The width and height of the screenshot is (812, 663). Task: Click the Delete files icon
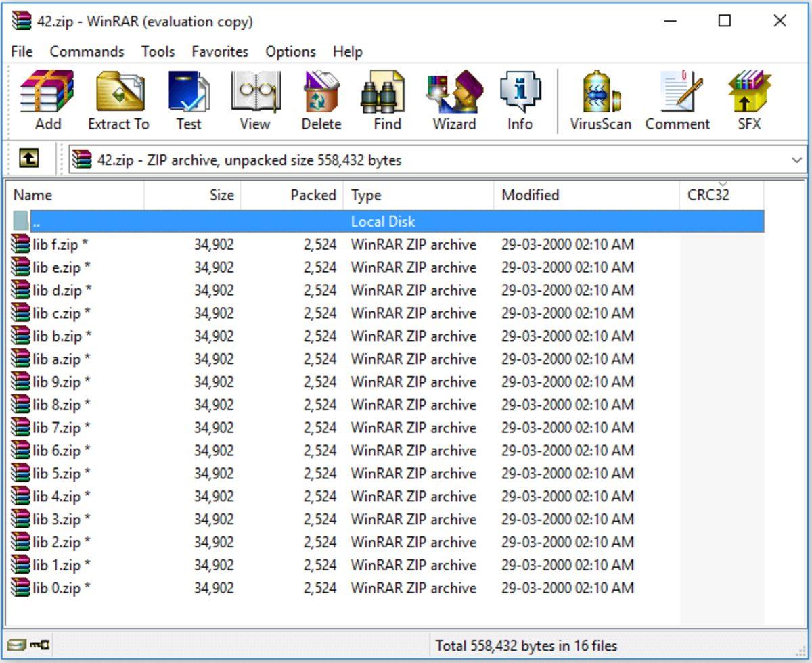tap(321, 100)
